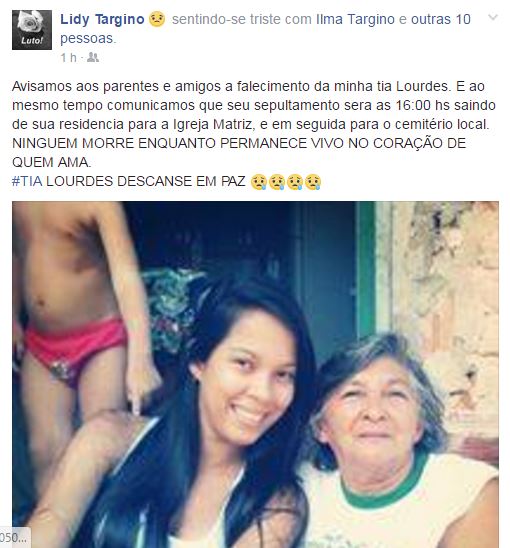510x548 pixels.
Task: Click the "NINGUEM MORRE ENQUANTO" uppercase line
Action: [239, 153]
